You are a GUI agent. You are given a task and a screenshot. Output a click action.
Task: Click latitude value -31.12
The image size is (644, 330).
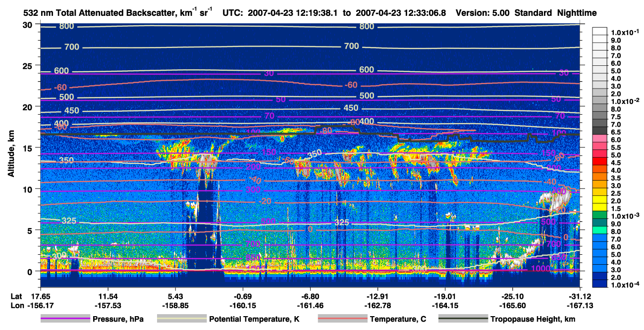click(580, 296)
